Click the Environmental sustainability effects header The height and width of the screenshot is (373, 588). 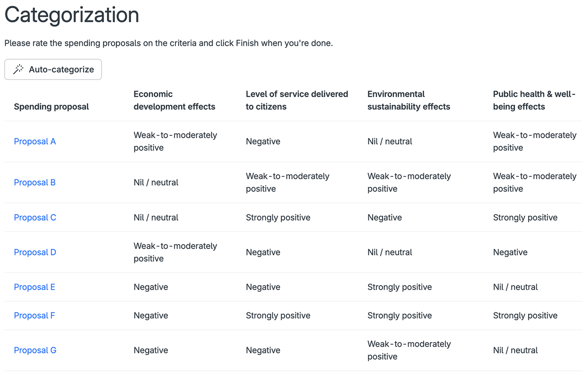(409, 100)
